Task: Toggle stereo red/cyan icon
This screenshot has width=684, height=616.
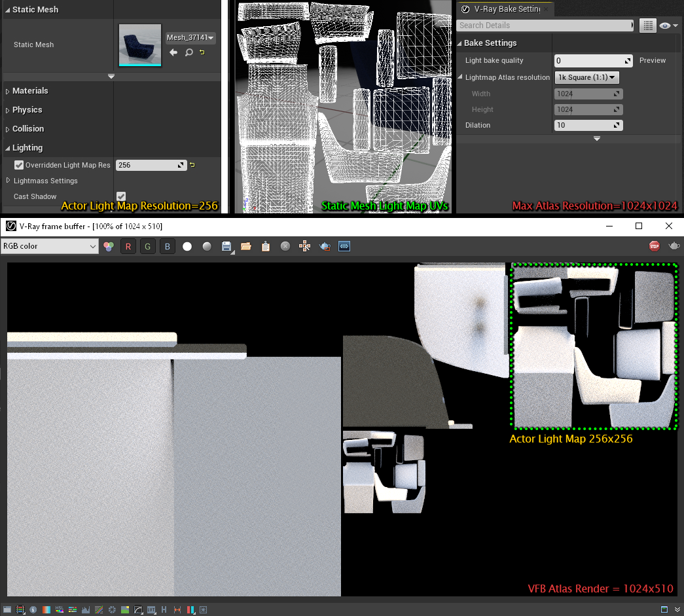Action: (x=190, y=609)
